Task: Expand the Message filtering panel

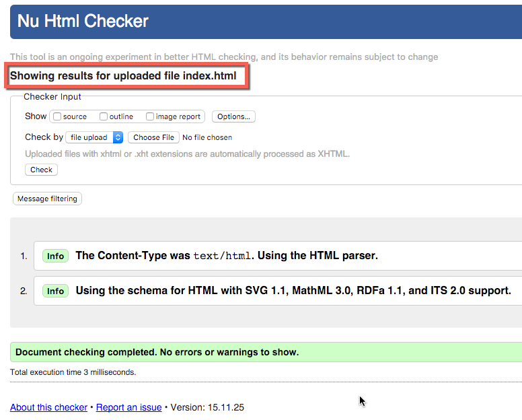Action: (x=47, y=199)
